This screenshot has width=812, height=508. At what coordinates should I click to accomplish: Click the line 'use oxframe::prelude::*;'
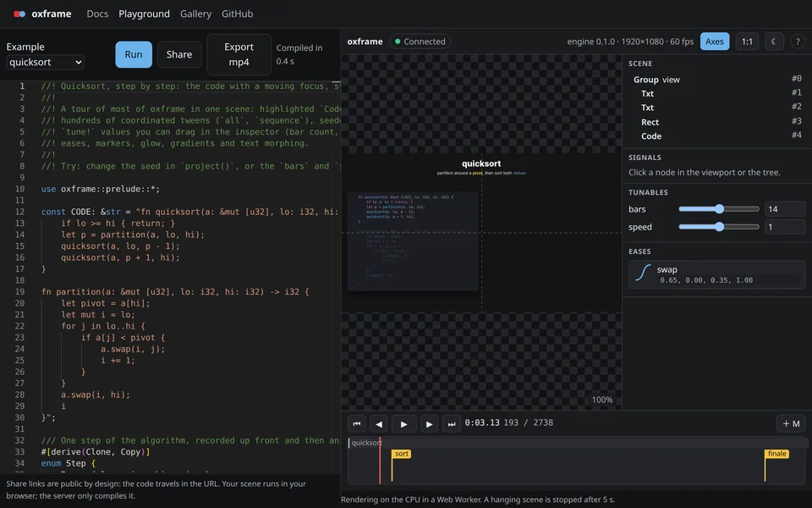101,189
